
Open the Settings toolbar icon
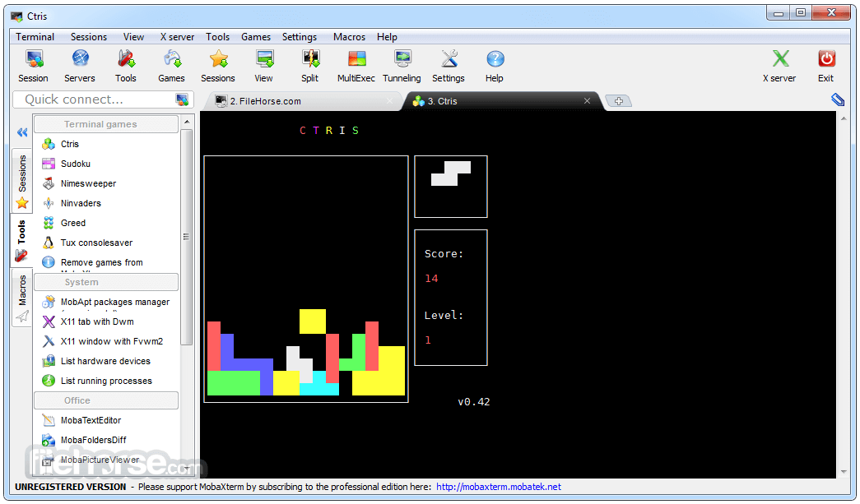click(x=448, y=66)
